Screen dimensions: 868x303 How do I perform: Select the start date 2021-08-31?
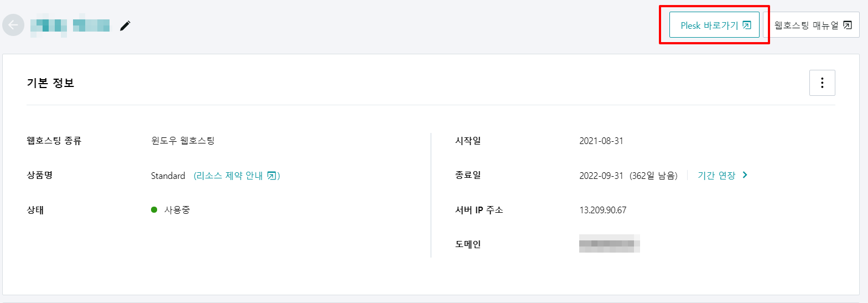(601, 141)
